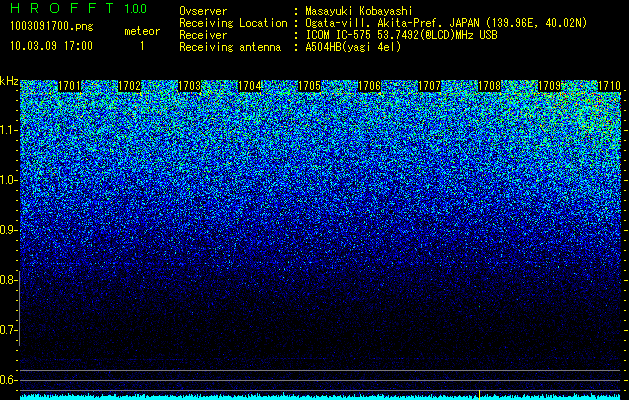Viewport: 629px width, 400px height.
Task: Click the Receiver label
Action: (x=203, y=35)
